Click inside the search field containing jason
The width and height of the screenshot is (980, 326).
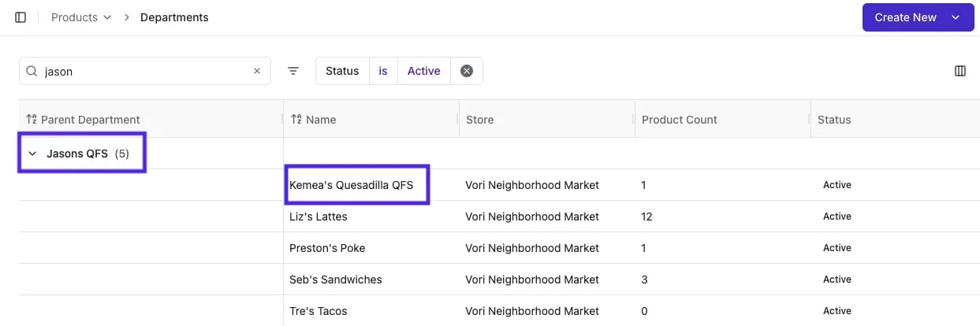click(145, 71)
